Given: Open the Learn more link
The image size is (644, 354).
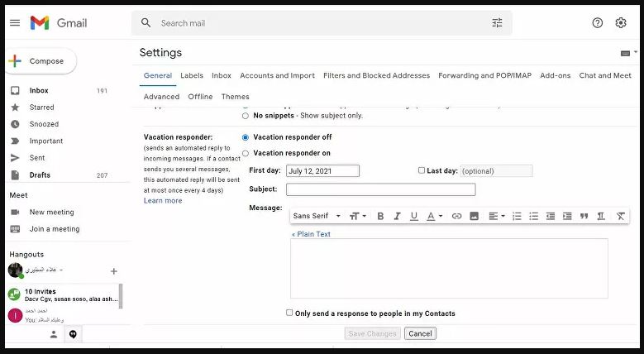Looking at the screenshot, I should (163, 201).
